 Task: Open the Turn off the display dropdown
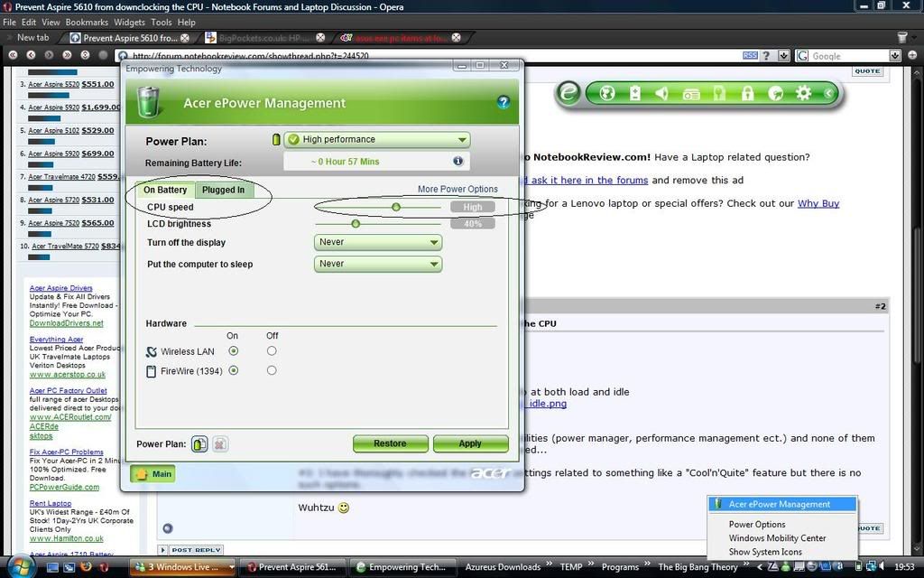(x=378, y=242)
